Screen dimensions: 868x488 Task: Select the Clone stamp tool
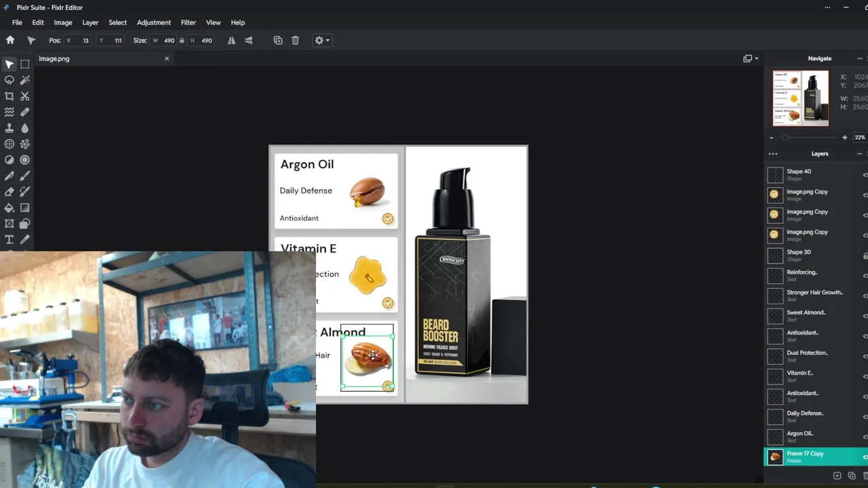coord(9,128)
